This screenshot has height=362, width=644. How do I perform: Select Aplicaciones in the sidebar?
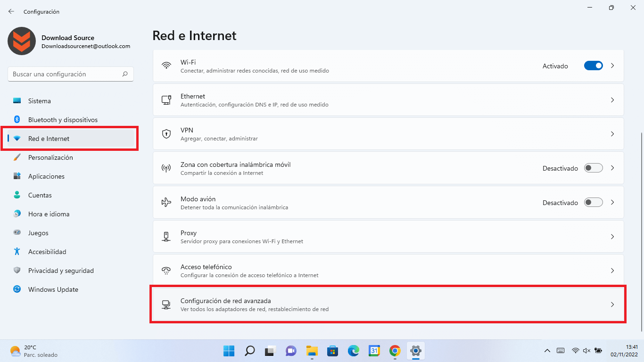71,176
